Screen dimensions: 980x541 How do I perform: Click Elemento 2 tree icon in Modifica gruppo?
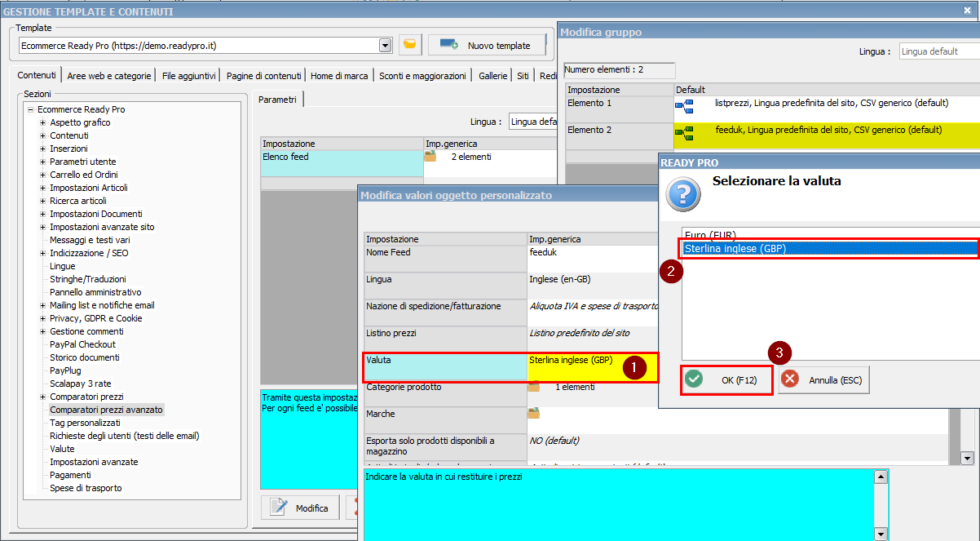click(x=683, y=132)
